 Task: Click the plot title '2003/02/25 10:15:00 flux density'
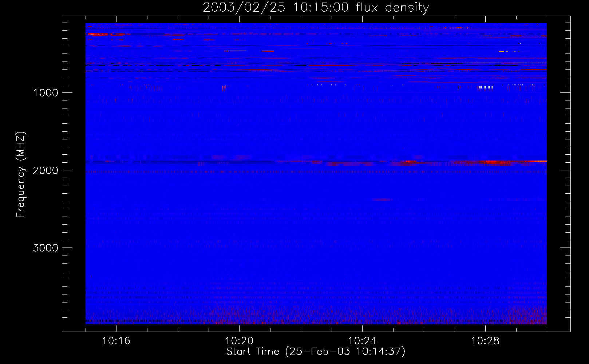click(x=316, y=8)
